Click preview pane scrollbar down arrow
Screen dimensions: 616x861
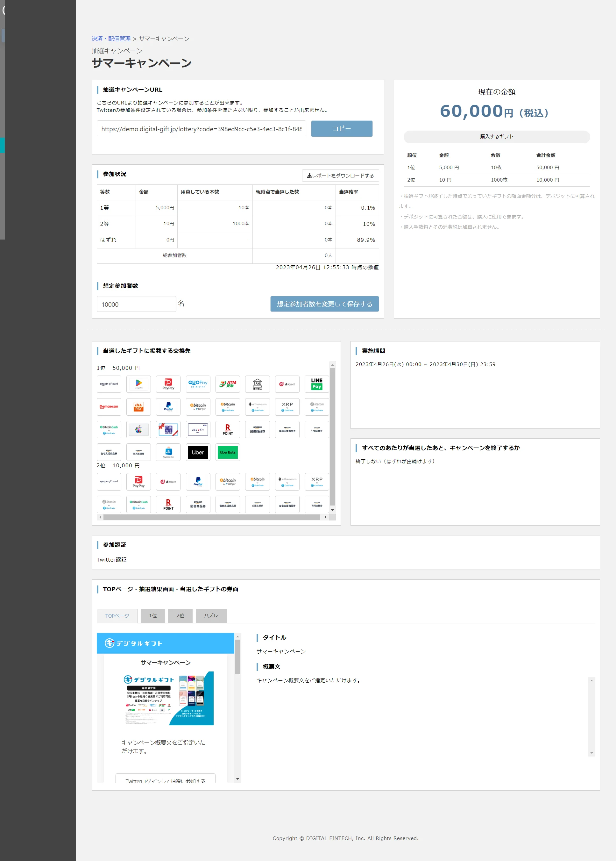[237, 779]
